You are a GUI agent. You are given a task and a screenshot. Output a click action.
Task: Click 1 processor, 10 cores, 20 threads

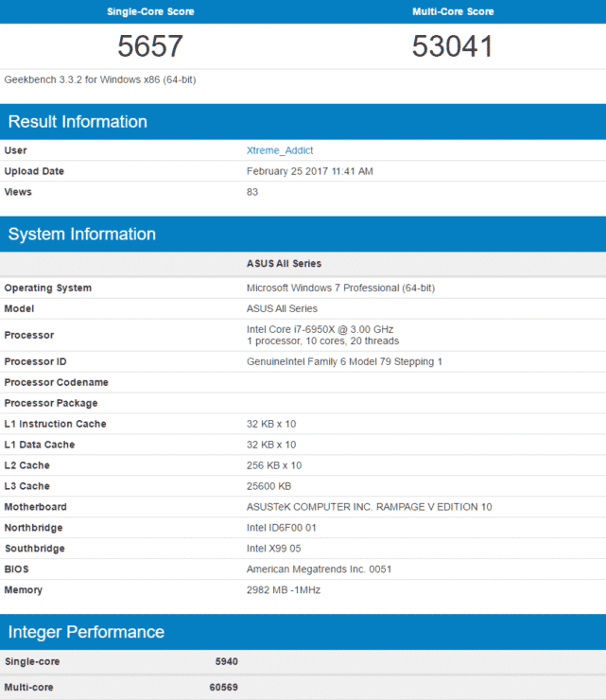click(322, 341)
